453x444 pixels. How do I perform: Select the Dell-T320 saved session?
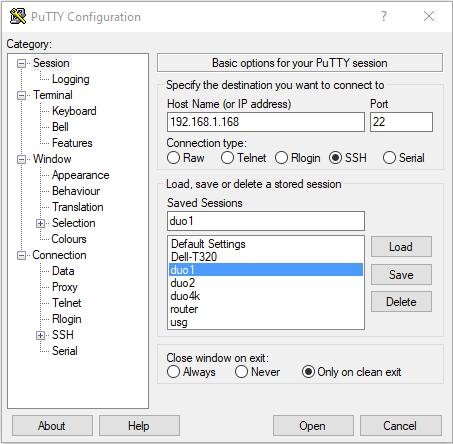click(x=266, y=257)
